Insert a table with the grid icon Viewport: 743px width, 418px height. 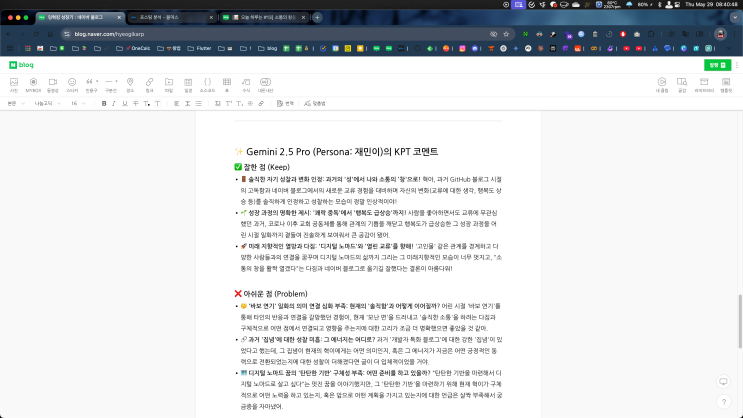pyautogui.click(x=227, y=85)
